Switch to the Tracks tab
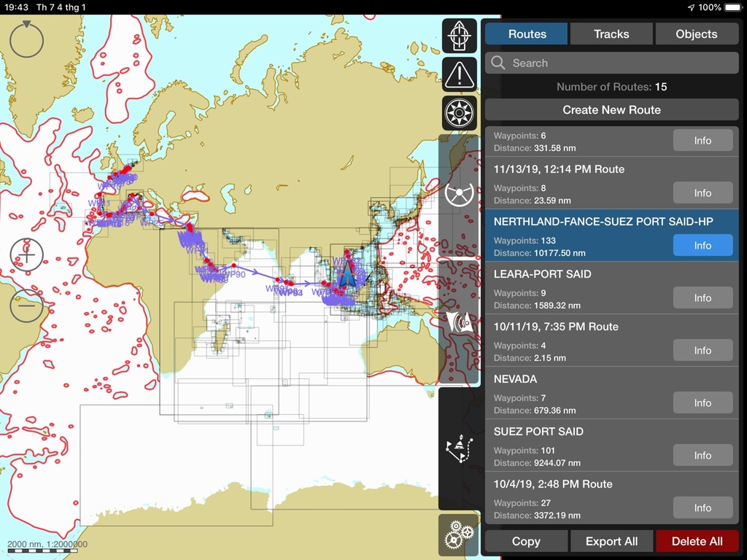The image size is (747, 560). pyautogui.click(x=611, y=34)
